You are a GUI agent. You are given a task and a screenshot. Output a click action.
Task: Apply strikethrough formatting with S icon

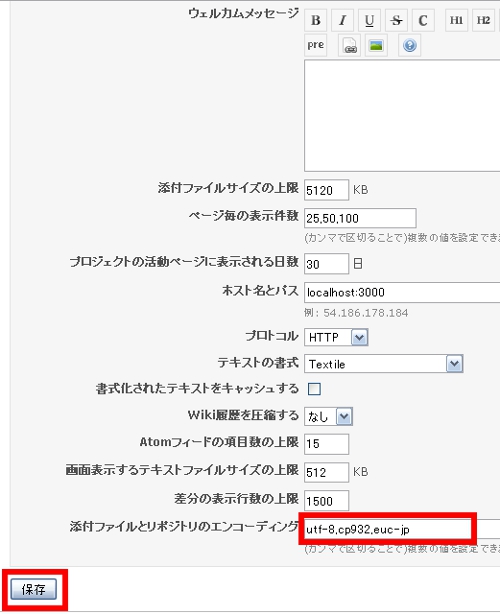(x=396, y=20)
